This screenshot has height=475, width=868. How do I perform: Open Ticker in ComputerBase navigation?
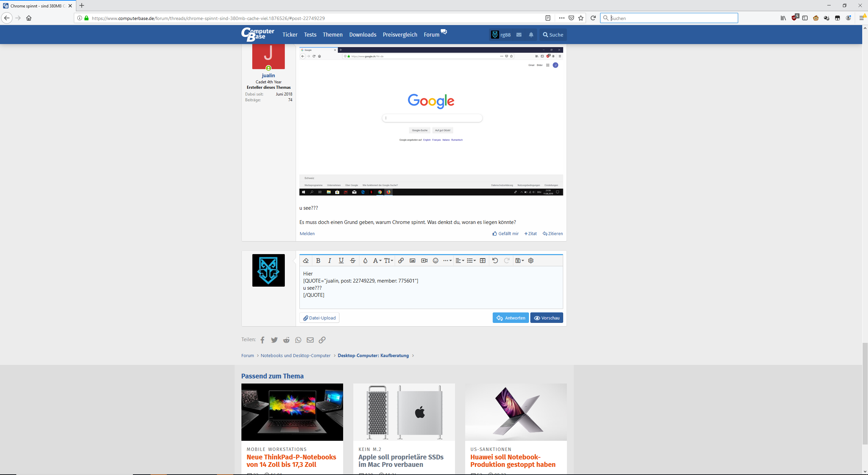click(x=290, y=35)
